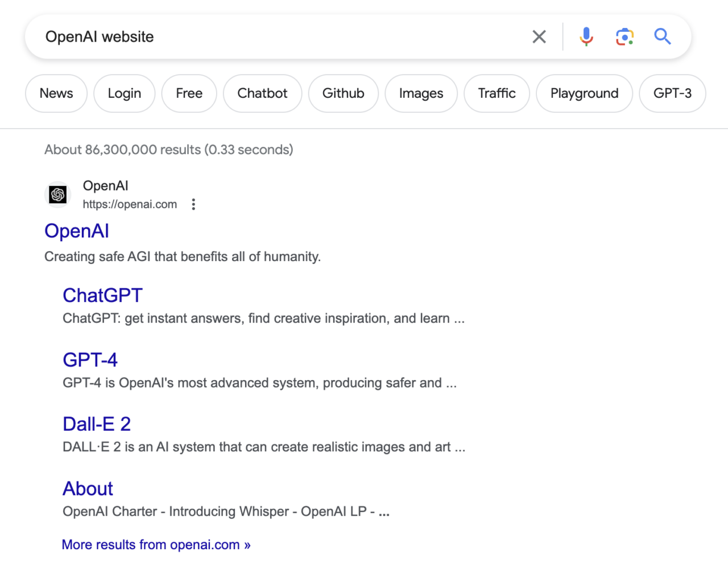Select the Login filter chip

[125, 93]
